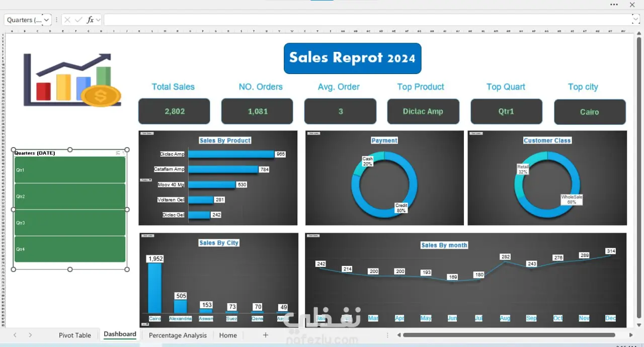Click inside the formula bar input
Screen dimensions: 644x347
368,20
